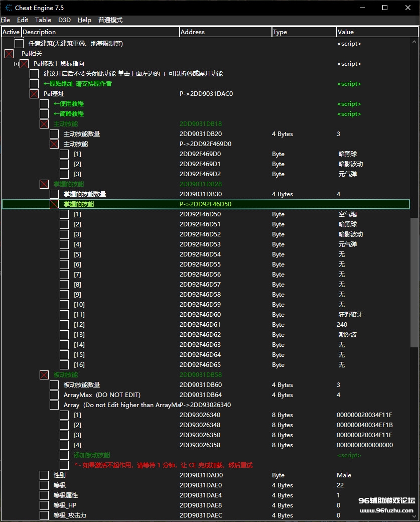
Task: Check the 性别 entry checkbox
Action: (x=44, y=475)
